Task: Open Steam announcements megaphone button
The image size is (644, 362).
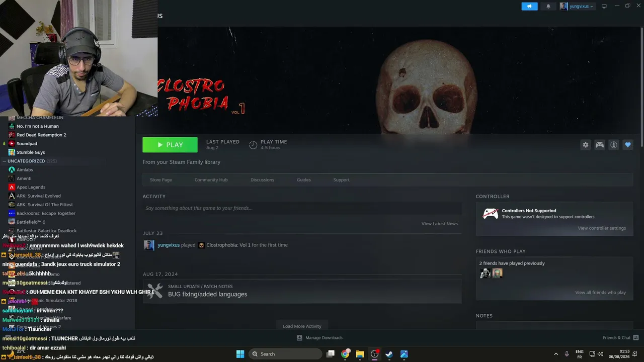Action: (x=529, y=6)
